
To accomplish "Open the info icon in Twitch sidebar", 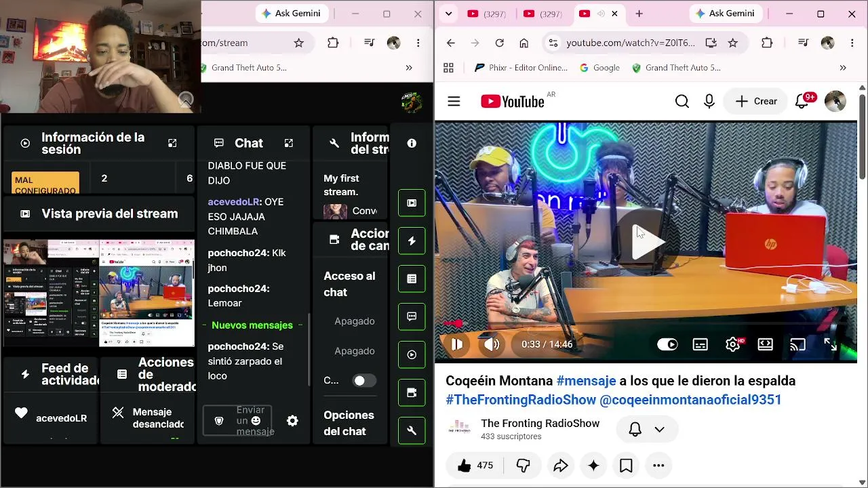I will tap(412, 144).
